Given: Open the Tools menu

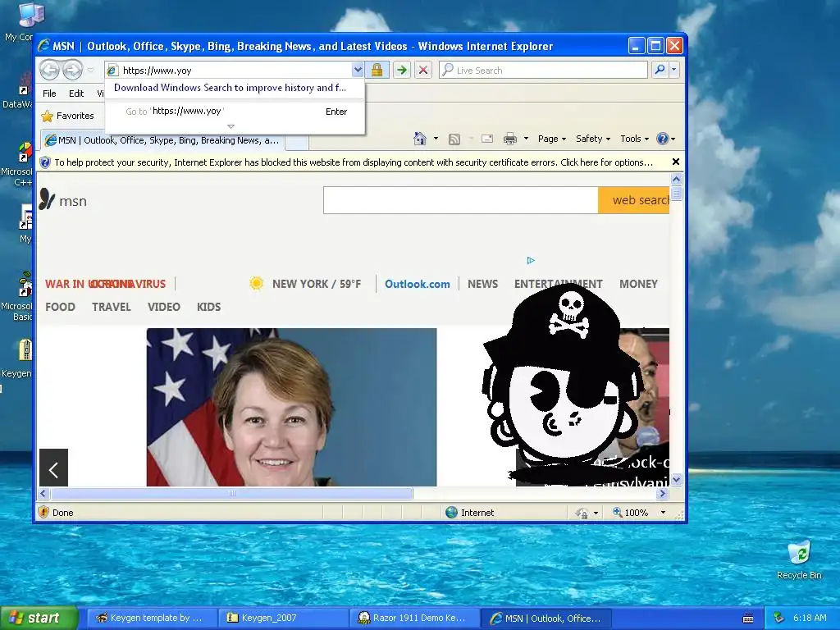Looking at the screenshot, I should click(x=634, y=139).
